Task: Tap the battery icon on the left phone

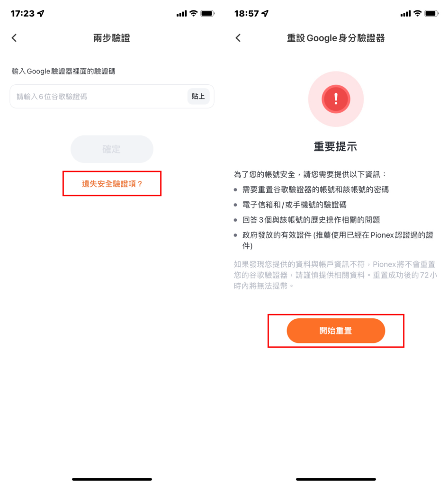Action: pyautogui.click(x=207, y=13)
